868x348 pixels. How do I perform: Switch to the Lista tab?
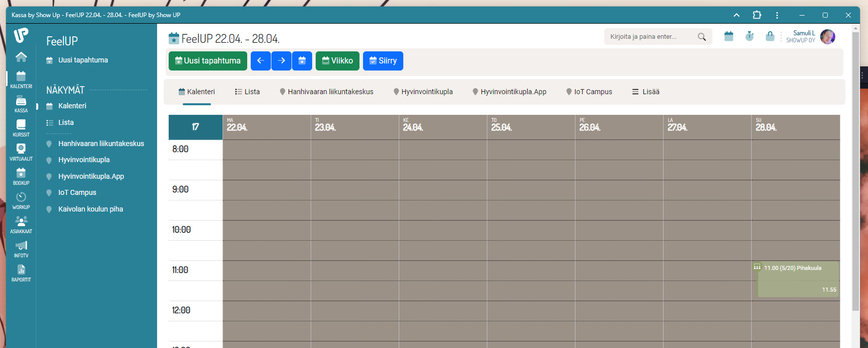(x=247, y=92)
